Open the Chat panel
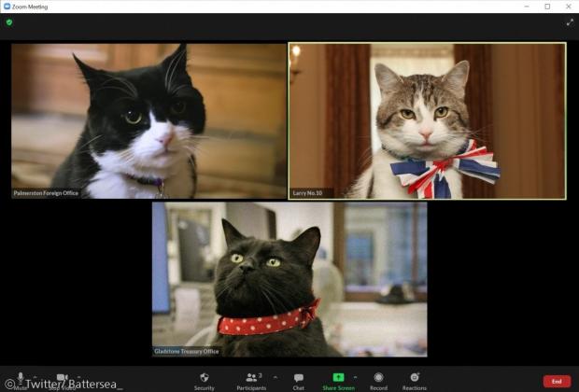 click(x=298, y=382)
